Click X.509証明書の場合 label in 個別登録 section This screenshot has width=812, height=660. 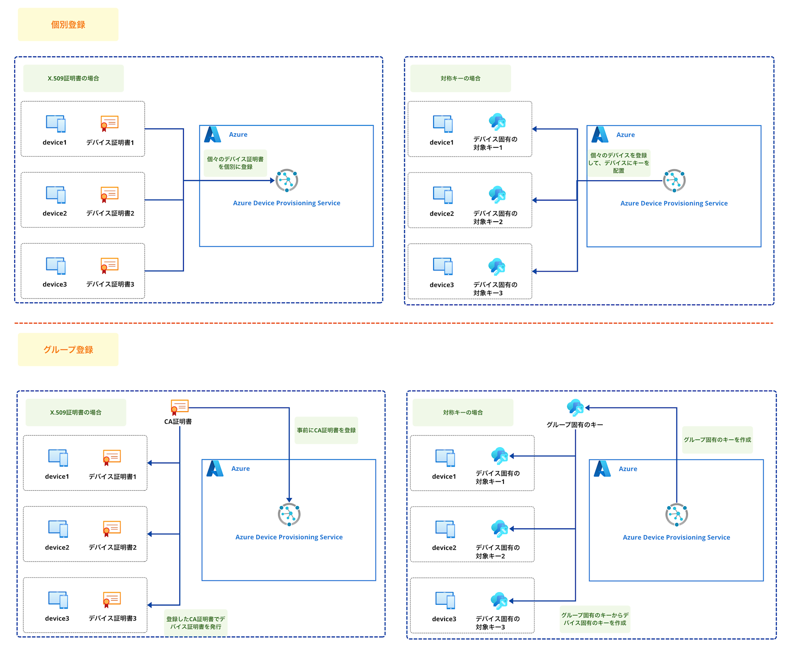point(73,78)
